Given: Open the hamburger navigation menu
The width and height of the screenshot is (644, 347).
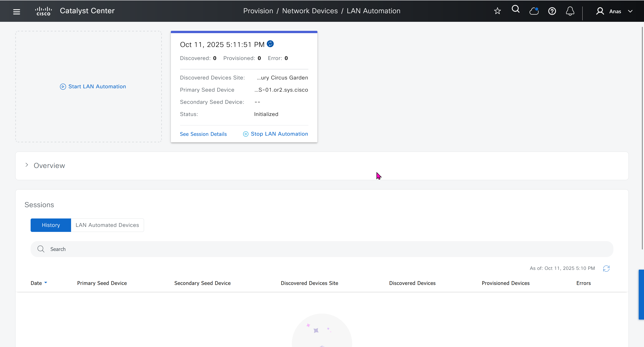Looking at the screenshot, I should 17,12.
